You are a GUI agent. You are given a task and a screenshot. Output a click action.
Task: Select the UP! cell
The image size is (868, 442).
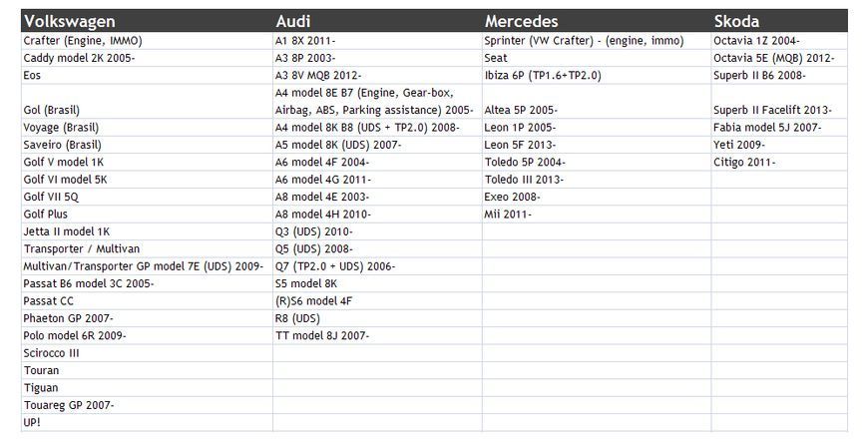[x=147, y=423]
